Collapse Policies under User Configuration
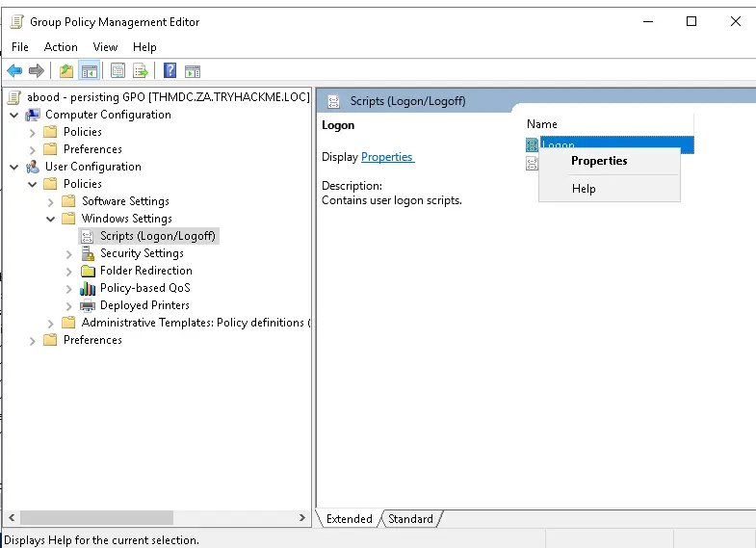Screen dimensions: 756x548 [x=33, y=185]
